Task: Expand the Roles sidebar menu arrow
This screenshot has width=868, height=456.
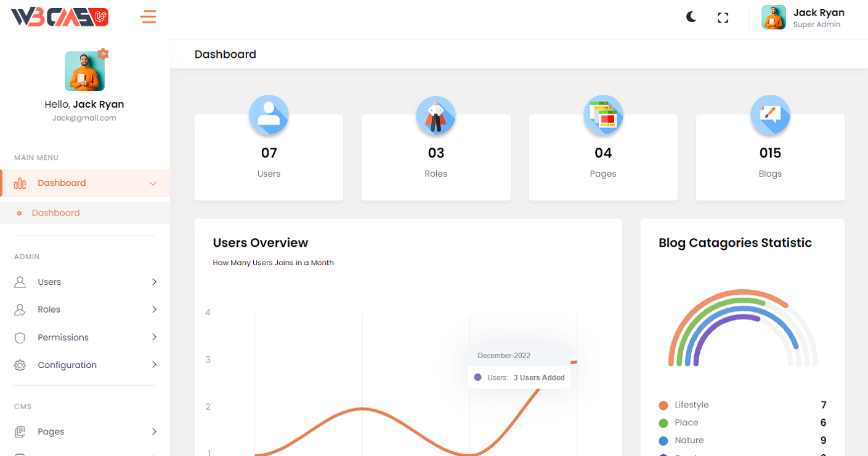Action: tap(154, 310)
